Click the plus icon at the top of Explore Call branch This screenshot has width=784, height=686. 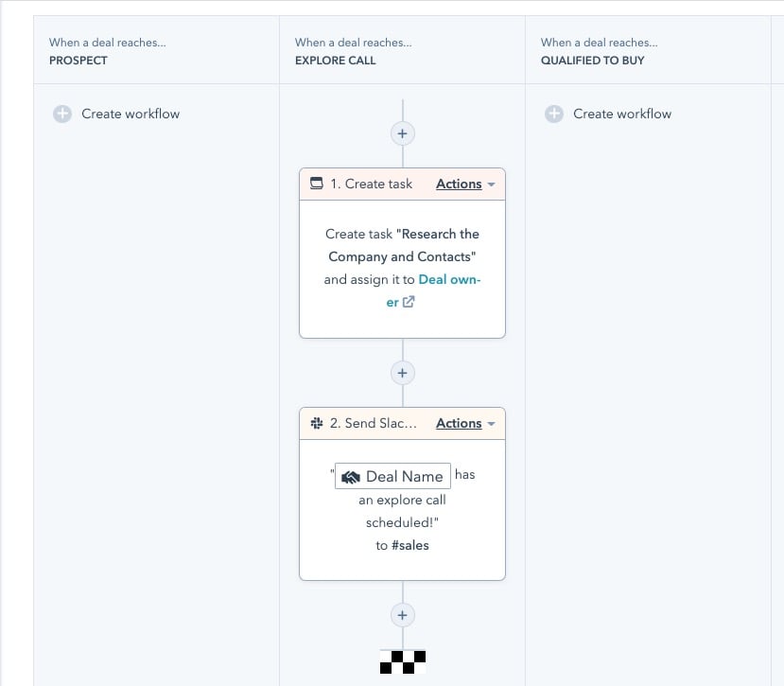tap(402, 133)
